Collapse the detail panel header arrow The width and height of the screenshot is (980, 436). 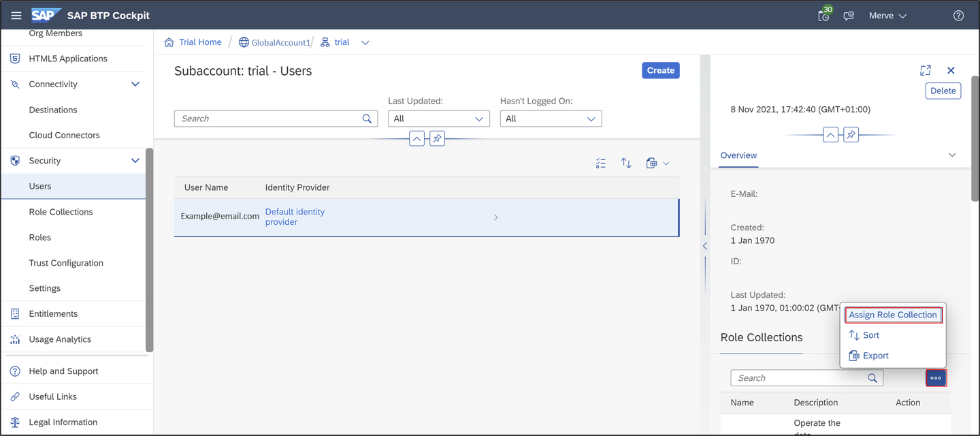click(x=830, y=135)
